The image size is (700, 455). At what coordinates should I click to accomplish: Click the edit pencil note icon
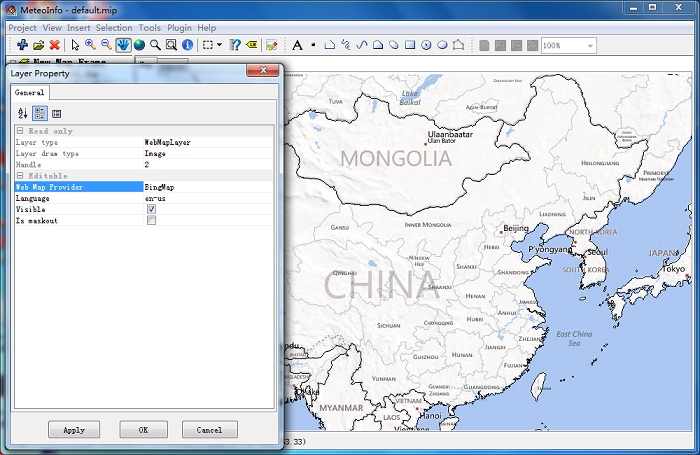(271, 45)
